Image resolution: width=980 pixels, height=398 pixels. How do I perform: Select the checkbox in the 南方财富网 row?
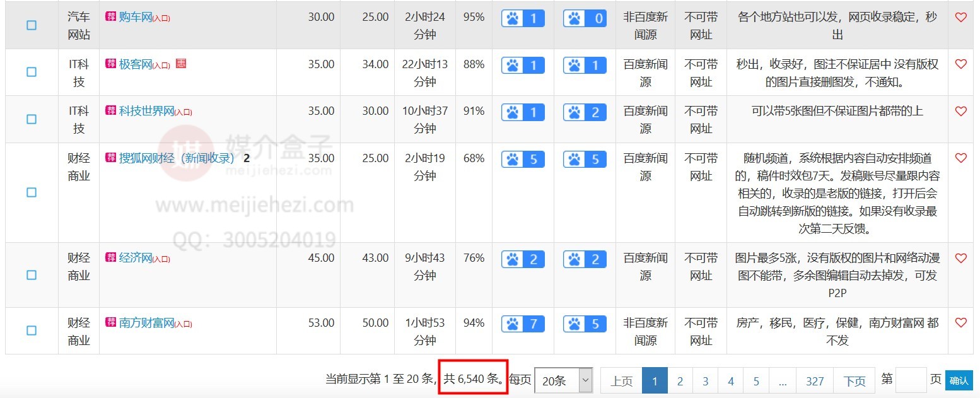[31, 331]
